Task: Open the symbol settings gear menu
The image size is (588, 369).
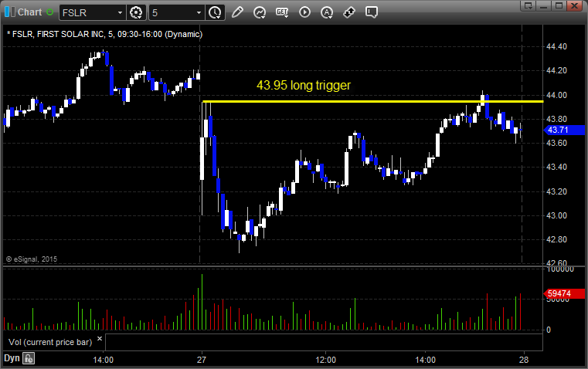Action: 136,12
